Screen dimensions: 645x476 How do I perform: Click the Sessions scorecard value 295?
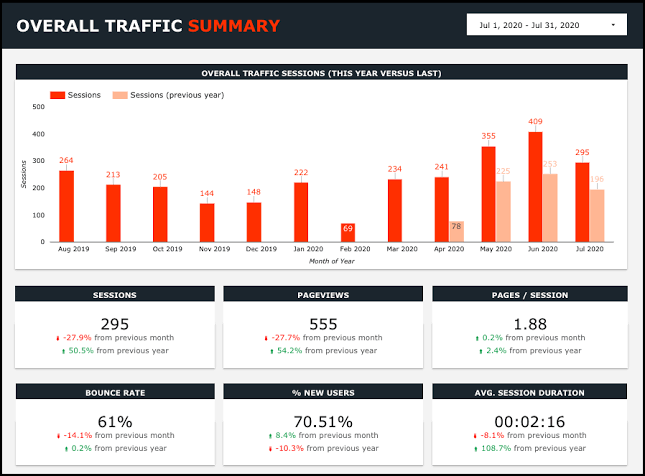point(115,324)
